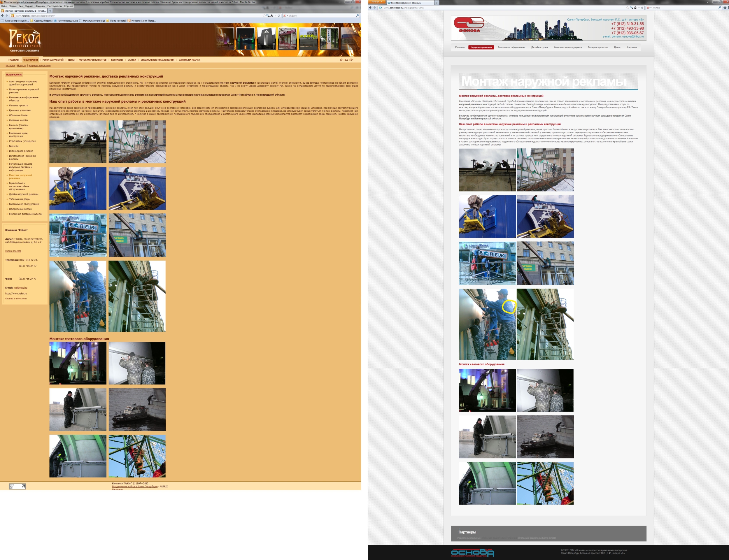Click История sublink under Rekol navigation
729x560 pixels.
click(x=10, y=66)
